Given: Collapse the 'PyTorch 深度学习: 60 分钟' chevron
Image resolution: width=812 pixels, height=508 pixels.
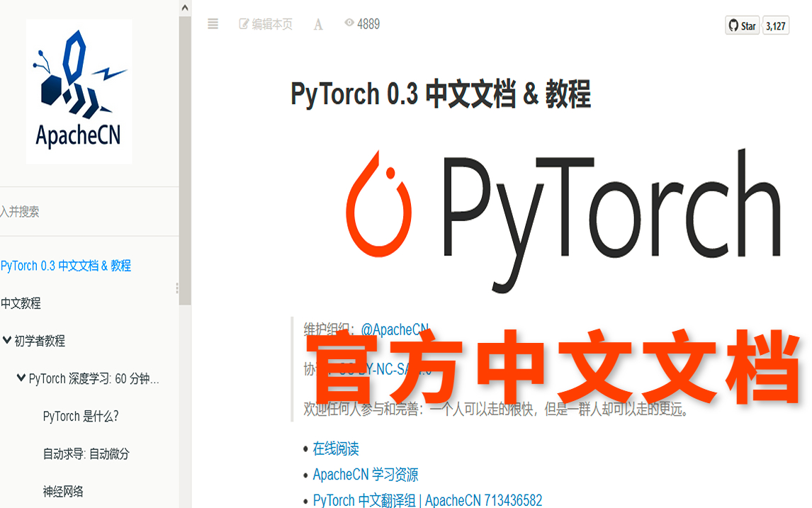Looking at the screenshot, I should coord(21,378).
